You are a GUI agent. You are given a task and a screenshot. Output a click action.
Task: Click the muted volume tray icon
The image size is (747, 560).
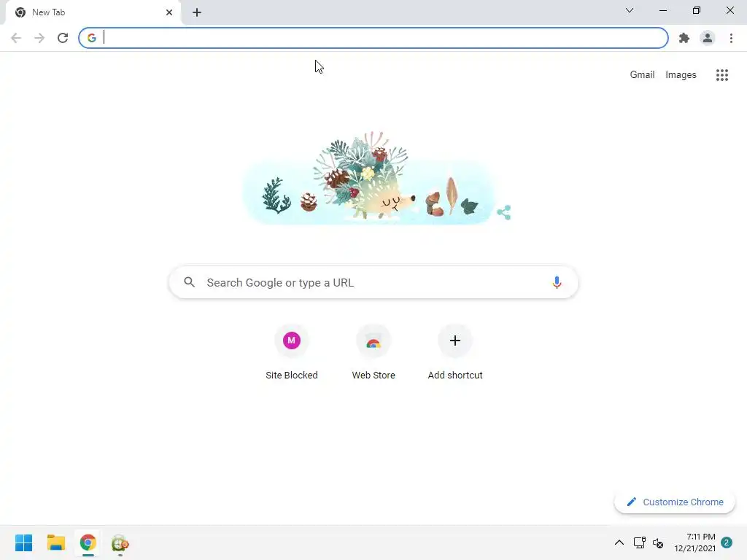click(658, 542)
